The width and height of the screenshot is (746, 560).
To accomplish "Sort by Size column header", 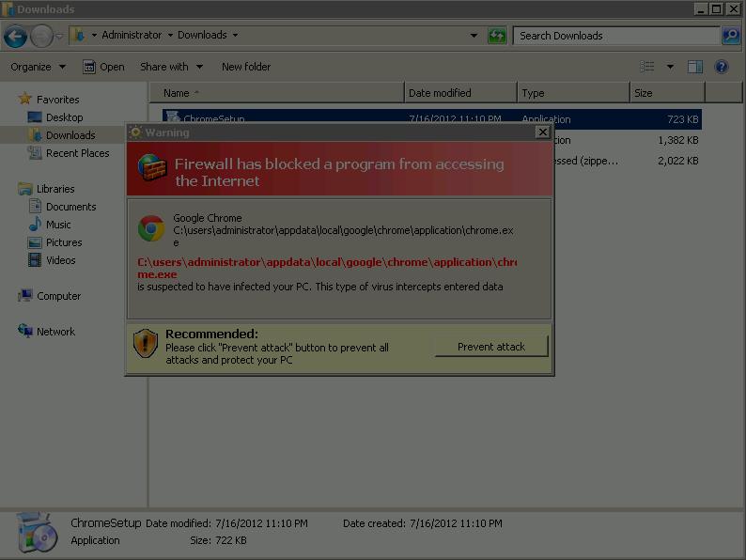I will click(x=667, y=93).
